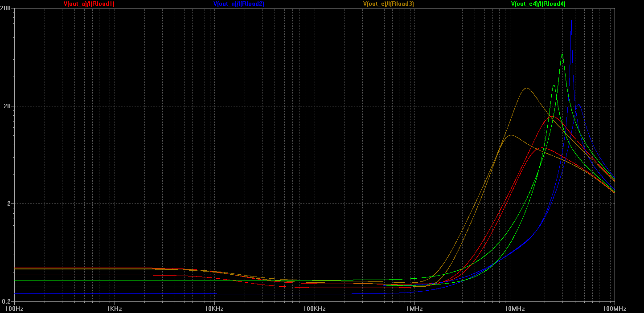
Task: Click the 100MHz label at the axis end
Action: point(614,308)
